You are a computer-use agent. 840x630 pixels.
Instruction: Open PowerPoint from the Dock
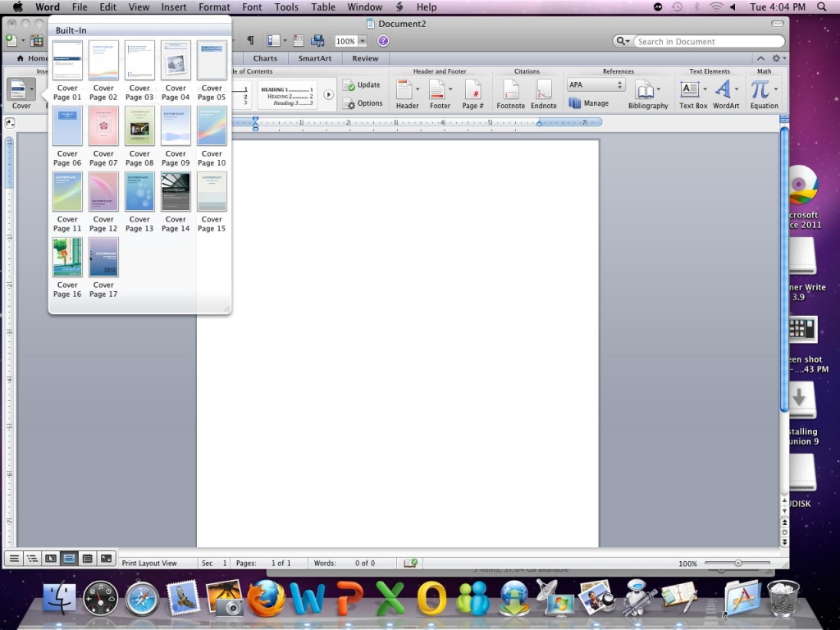click(x=349, y=598)
